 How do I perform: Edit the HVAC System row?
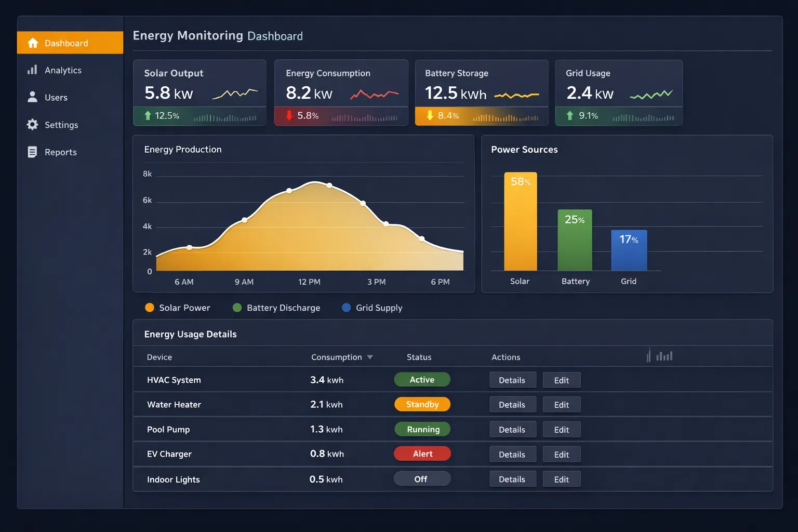(562, 380)
